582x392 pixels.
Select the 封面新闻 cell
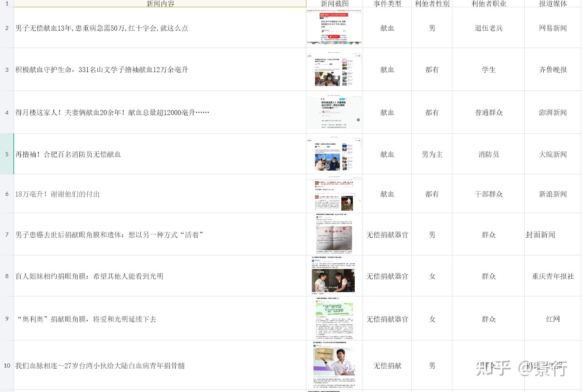[x=553, y=234]
